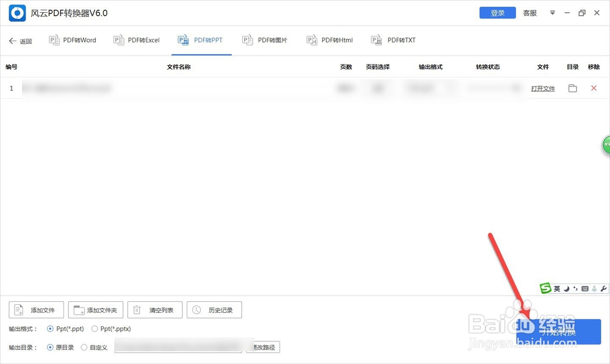Go back using the 返回 arrow
Viewport: 610px width, 364px height.
click(x=20, y=41)
